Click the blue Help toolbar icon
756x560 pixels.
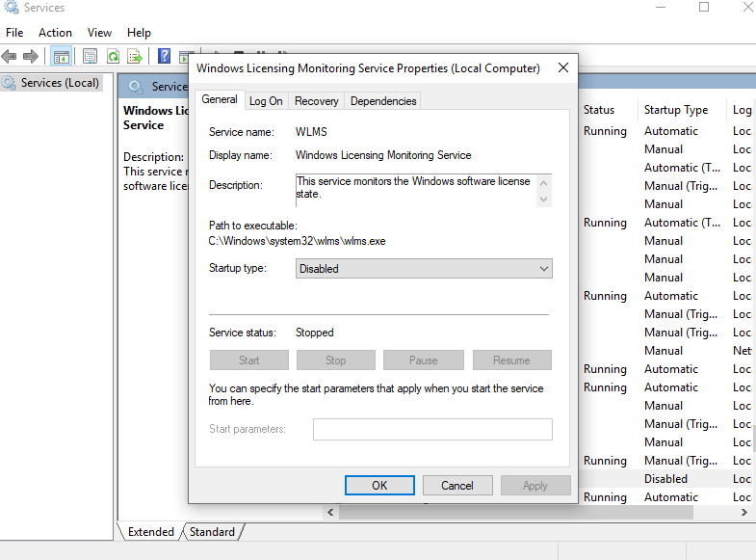click(x=164, y=56)
